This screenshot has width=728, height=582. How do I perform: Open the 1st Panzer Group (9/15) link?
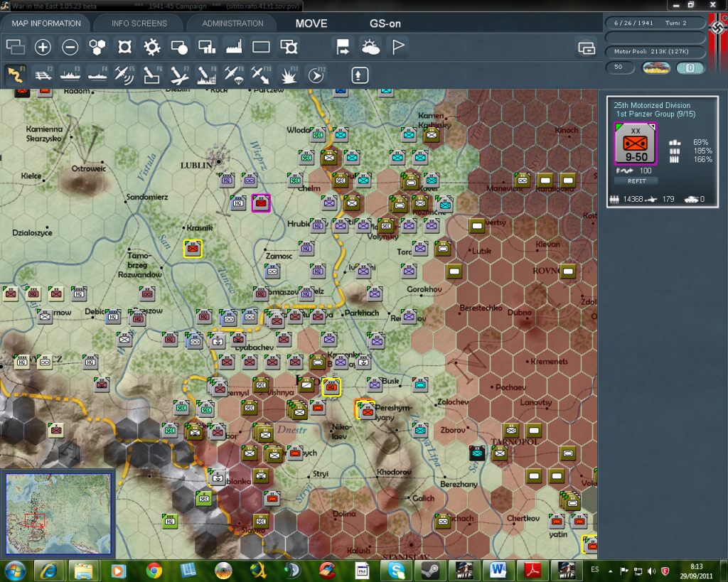click(655, 114)
